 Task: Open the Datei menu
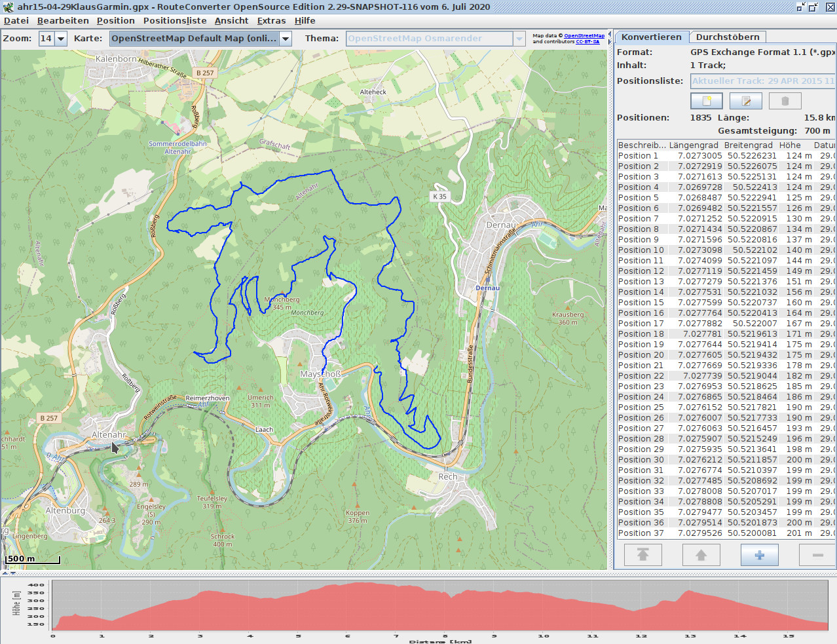point(16,21)
